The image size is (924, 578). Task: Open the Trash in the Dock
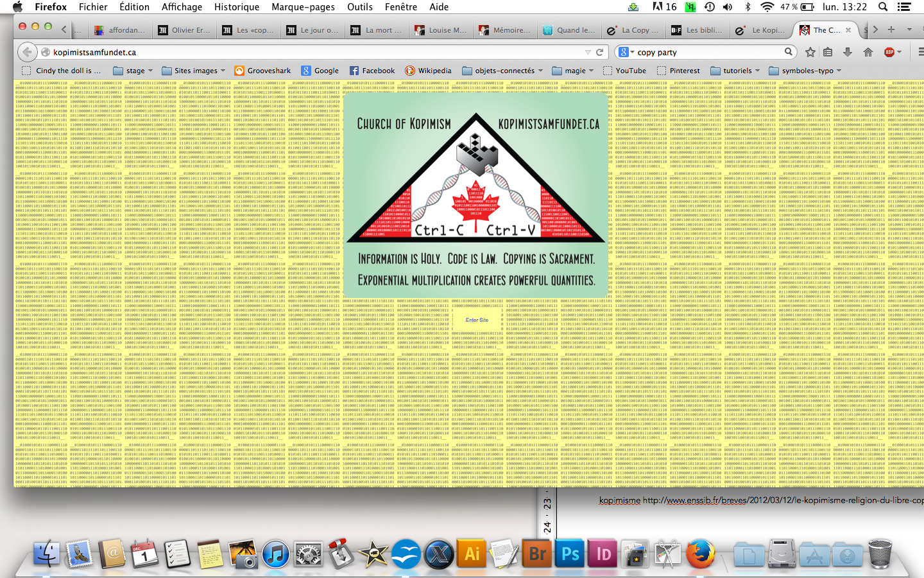(880, 554)
